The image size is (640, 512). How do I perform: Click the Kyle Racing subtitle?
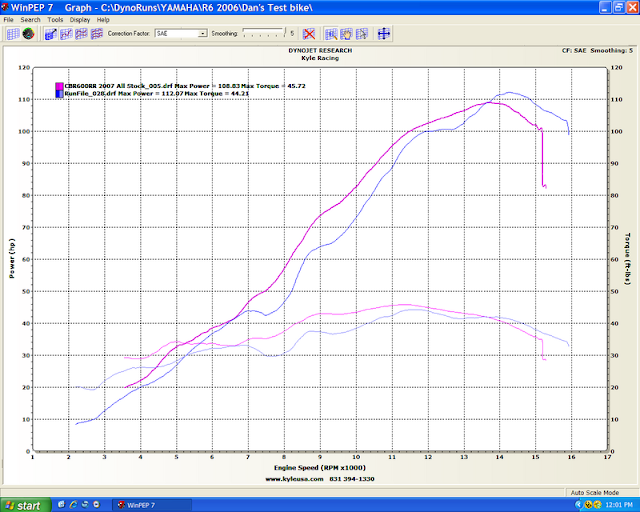[x=320, y=58]
